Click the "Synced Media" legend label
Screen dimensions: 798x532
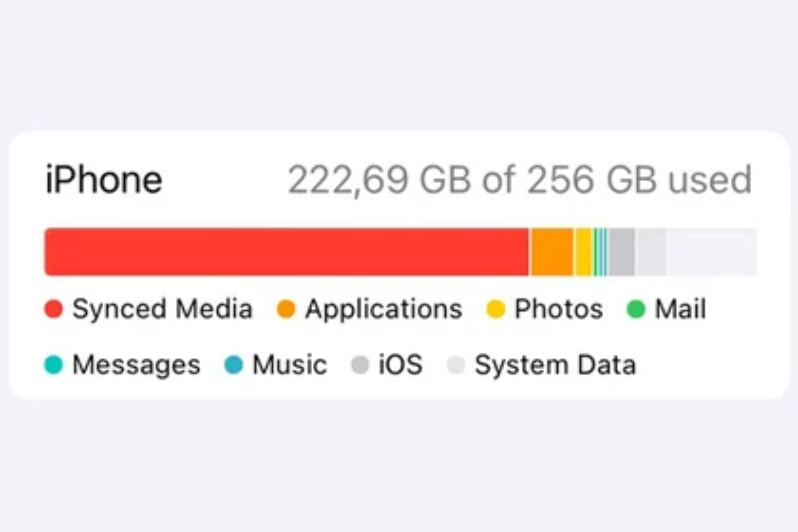[162, 309]
